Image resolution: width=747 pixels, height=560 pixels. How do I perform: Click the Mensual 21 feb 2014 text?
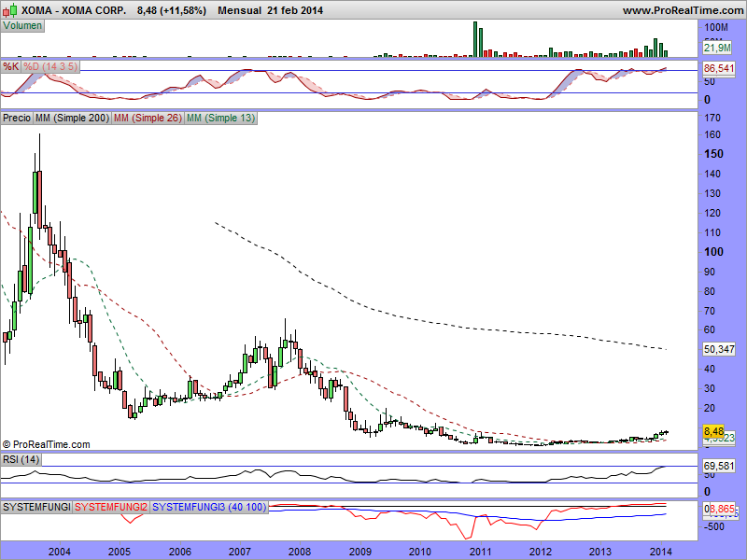(270, 10)
